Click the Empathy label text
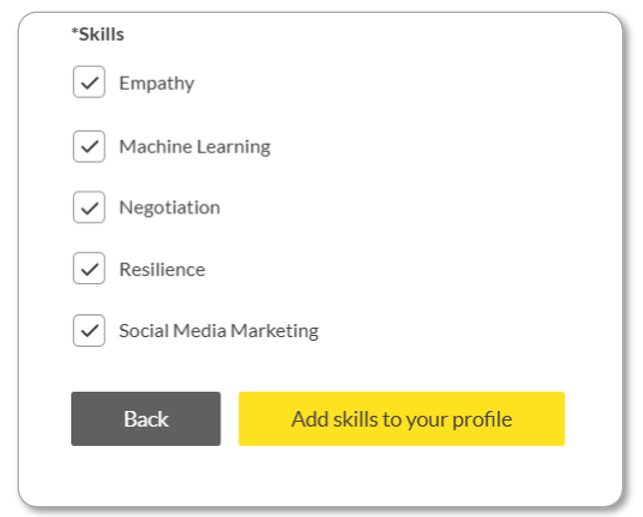Screen dimensions: 643x517 point(157,84)
